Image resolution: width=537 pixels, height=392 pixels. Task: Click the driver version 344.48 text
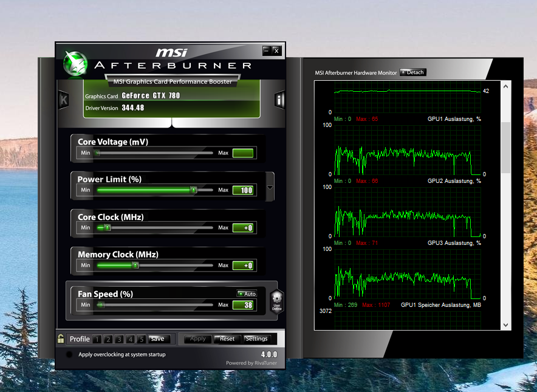[x=133, y=108]
